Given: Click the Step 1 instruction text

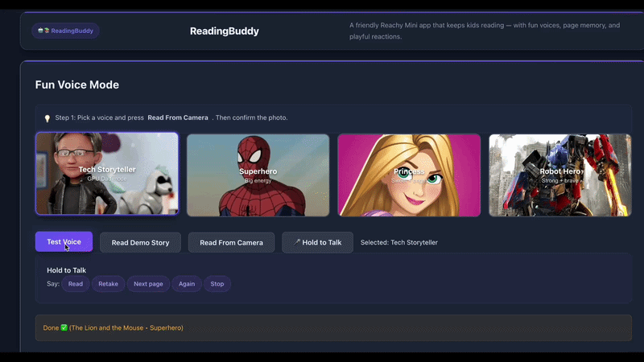Looking at the screenshot, I should point(171,117).
